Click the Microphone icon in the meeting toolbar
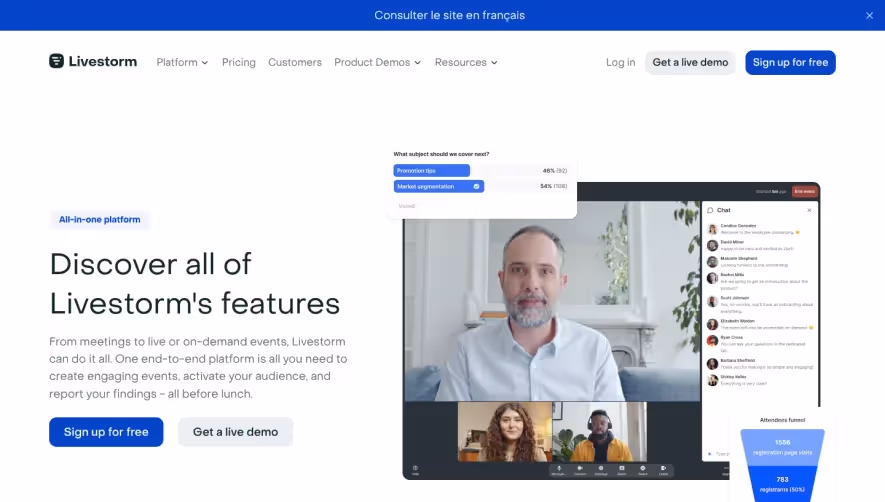 pos(559,470)
